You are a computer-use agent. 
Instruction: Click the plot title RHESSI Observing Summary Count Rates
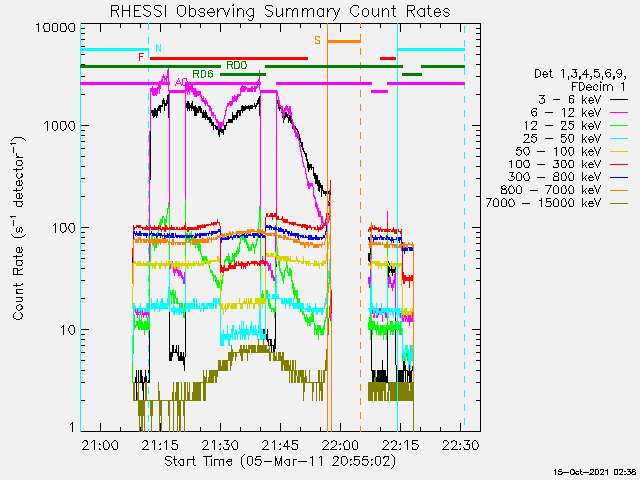point(280,11)
